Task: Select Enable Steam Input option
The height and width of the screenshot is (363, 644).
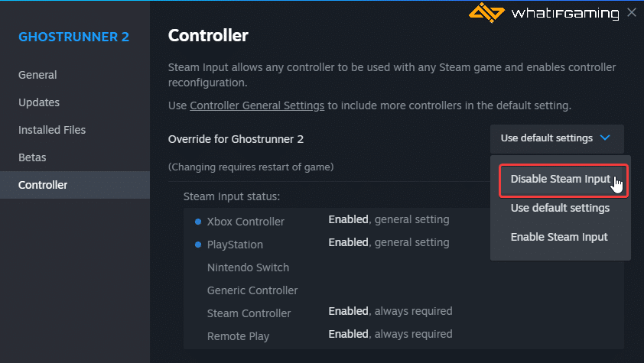Action: click(559, 237)
